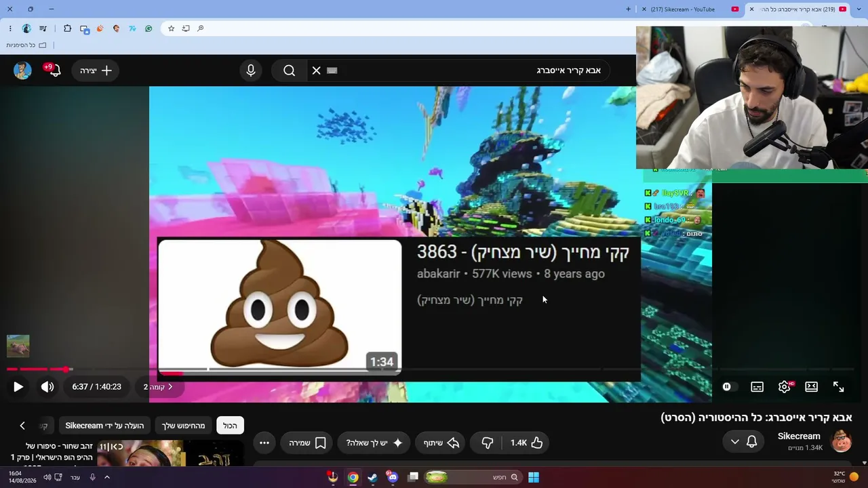868x488 pixels.
Task: Open Chrome three-dot menu
Action: [10, 28]
